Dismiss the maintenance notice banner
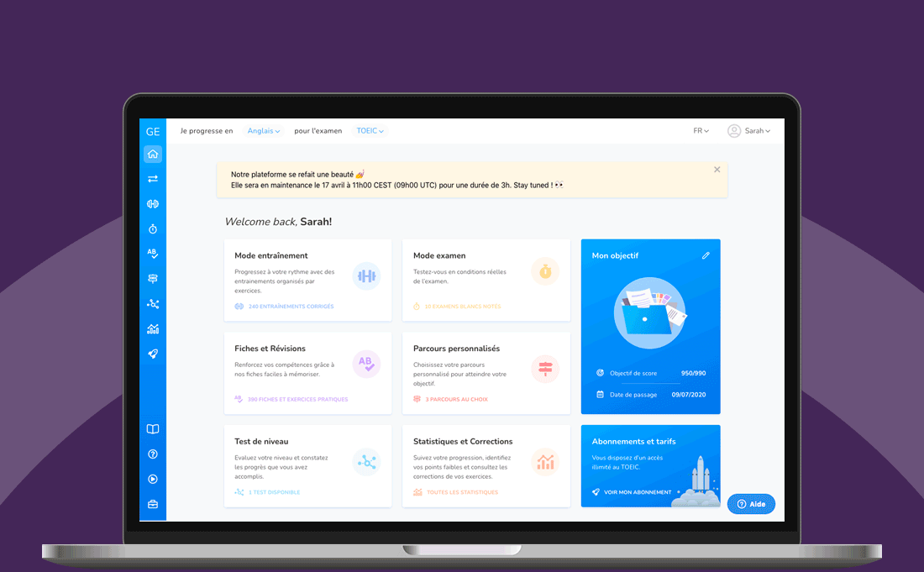Screen dimensions: 924x572 coord(717,170)
